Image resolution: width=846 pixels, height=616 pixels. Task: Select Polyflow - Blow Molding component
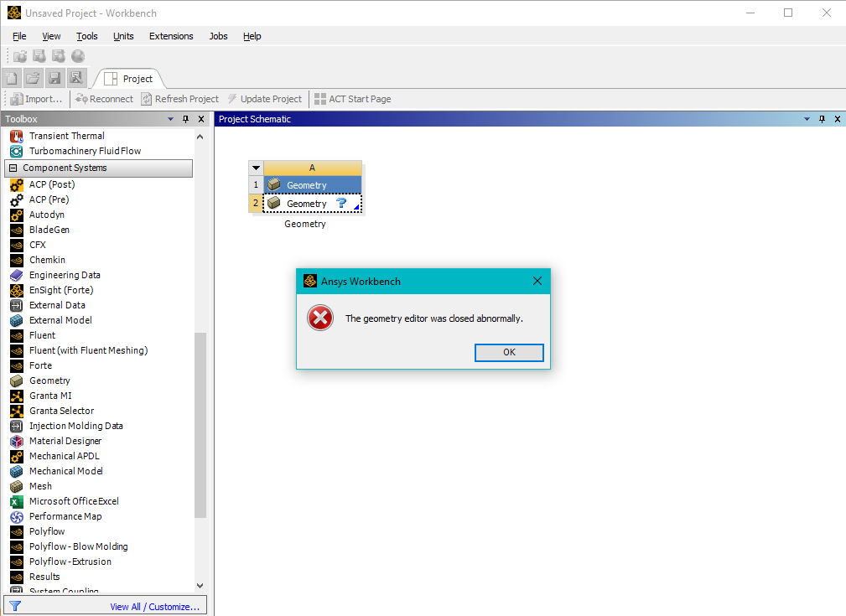[x=78, y=547]
